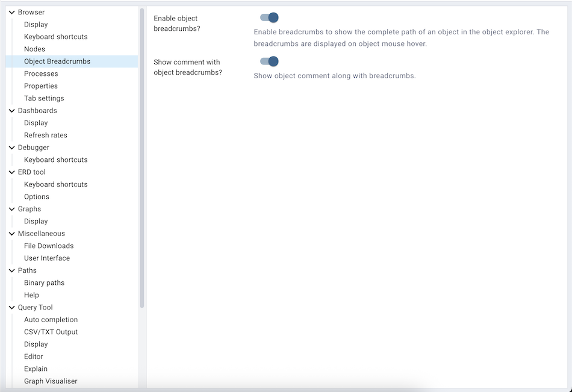Collapse the Miscellaneous section
Image resolution: width=572 pixels, height=392 pixels.
click(11, 233)
